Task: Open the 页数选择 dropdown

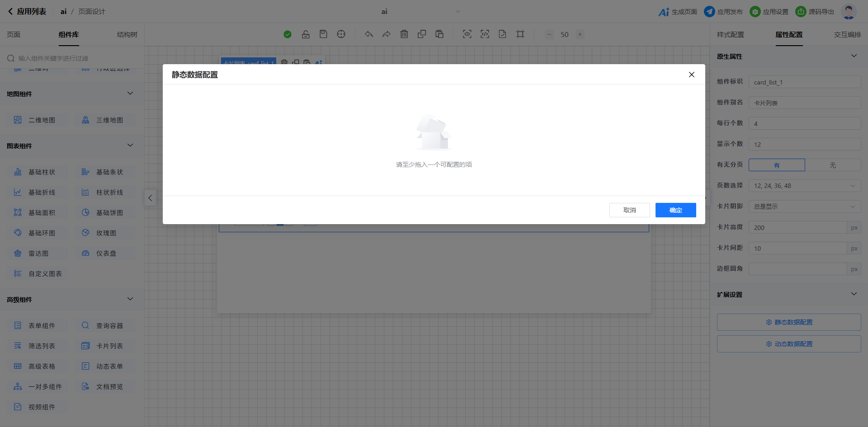Action: [805, 186]
